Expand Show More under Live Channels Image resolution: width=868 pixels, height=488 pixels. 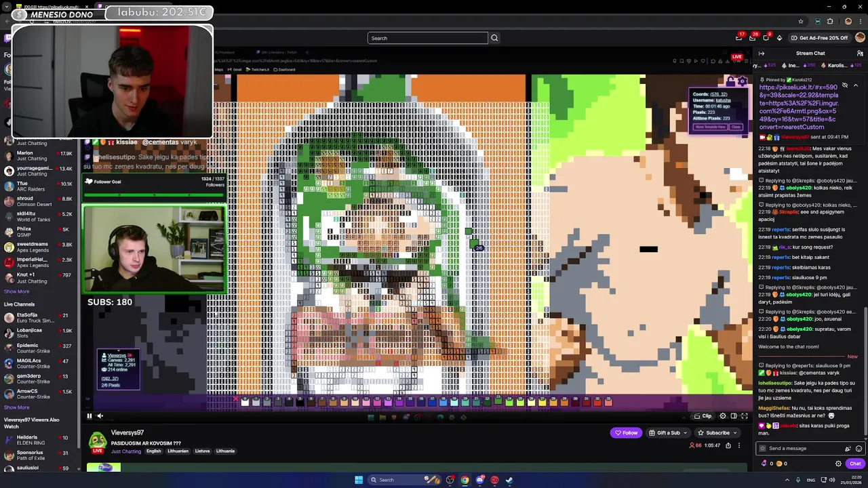(16, 407)
